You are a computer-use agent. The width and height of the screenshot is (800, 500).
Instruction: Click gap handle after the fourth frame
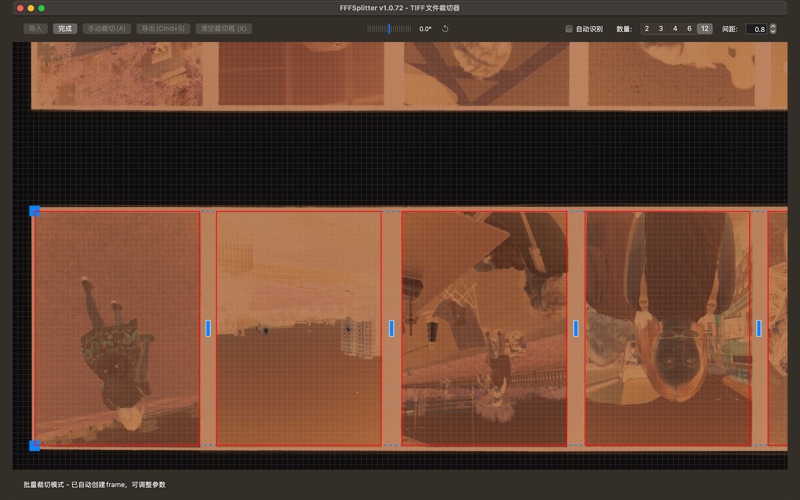[x=759, y=328]
